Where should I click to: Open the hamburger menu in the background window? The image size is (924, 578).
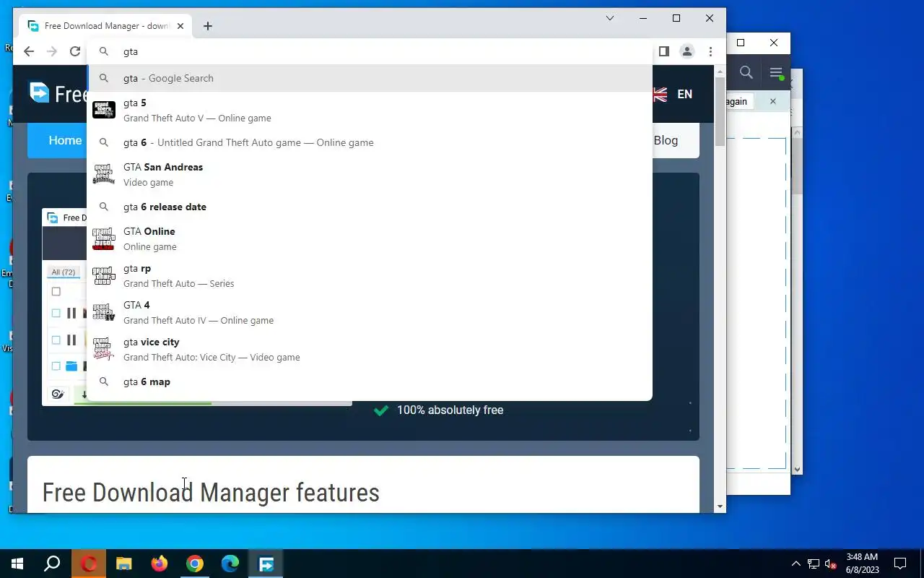pos(776,72)
